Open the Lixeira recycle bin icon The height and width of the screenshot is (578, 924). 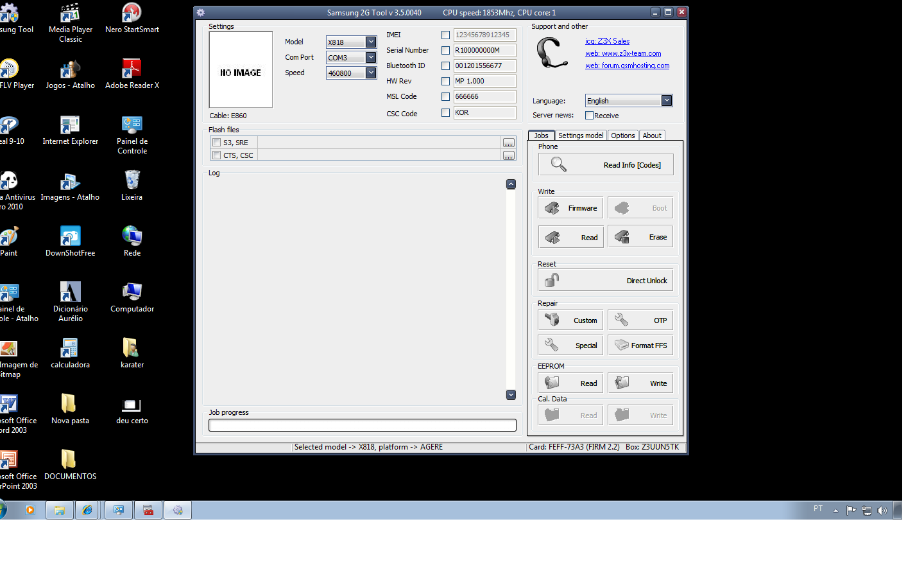tap(132, 186)
